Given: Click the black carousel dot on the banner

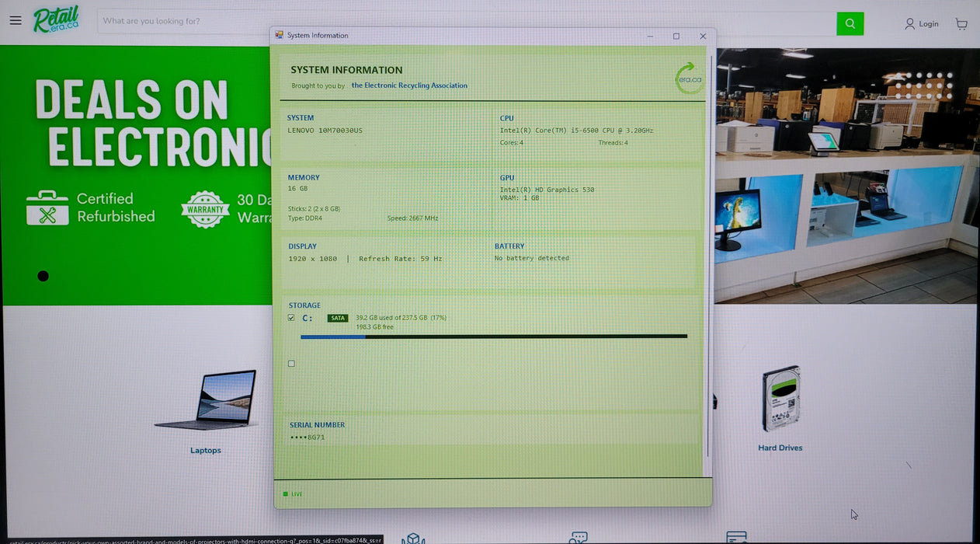Looking at the screenshot, I should click(43, 276).
